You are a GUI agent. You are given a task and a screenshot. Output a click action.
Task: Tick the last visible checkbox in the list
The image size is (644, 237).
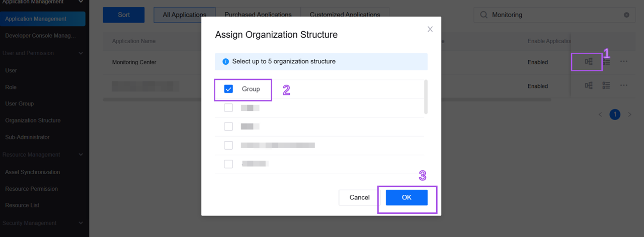click(x=228, y=164)
